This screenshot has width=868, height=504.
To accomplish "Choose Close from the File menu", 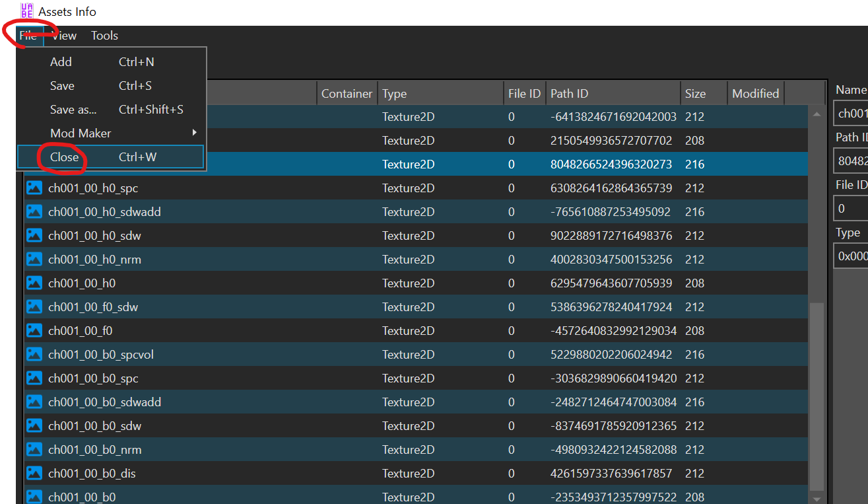I will (111, 157).
